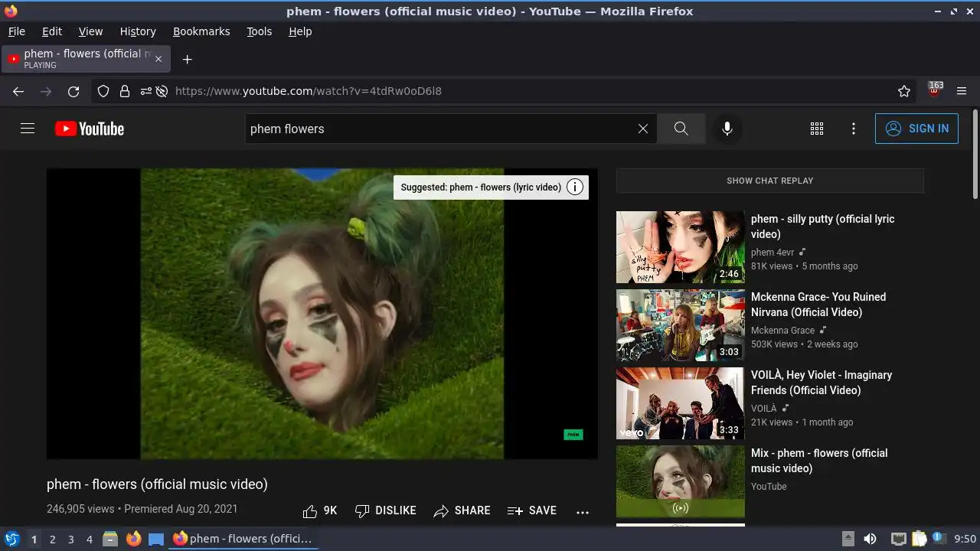Open Firefox application hamburger menu

(x=962, y=91)
